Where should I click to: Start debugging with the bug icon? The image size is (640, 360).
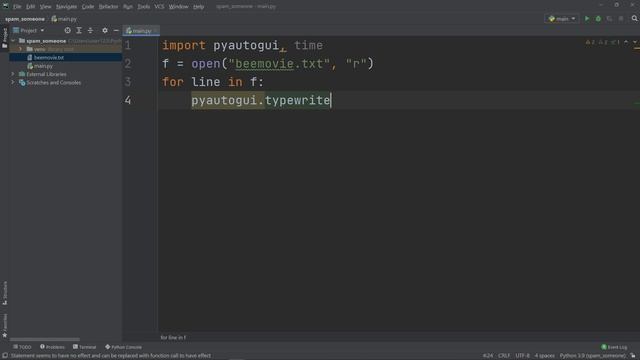(x=598, y=19)
